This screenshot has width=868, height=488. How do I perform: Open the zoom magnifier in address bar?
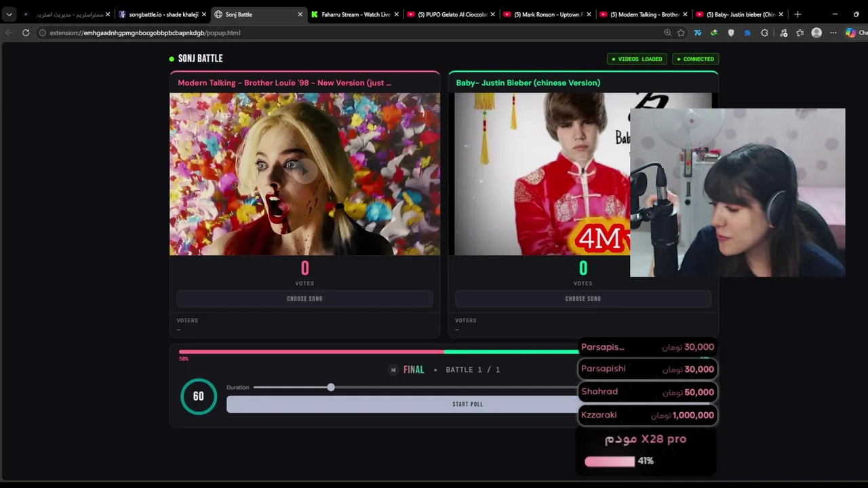(668, 33)
